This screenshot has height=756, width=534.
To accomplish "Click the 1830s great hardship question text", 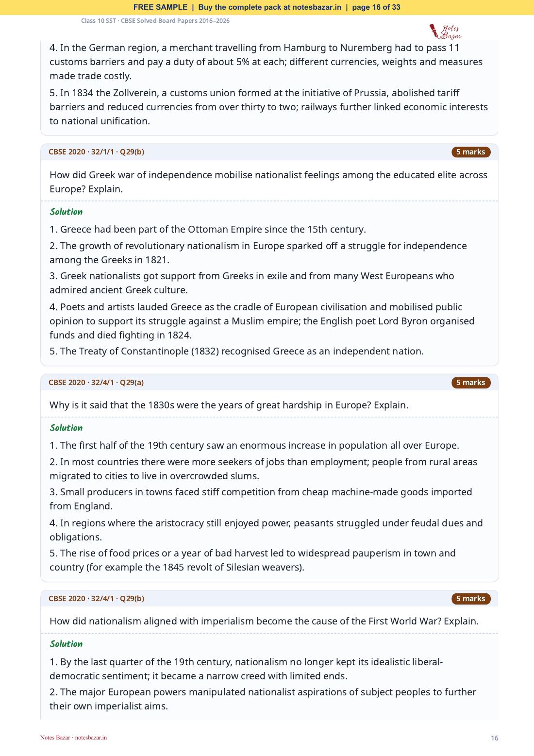I will click(x=229, y=405).
